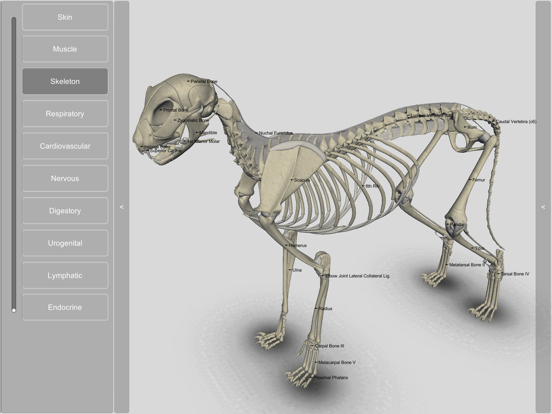Collapse the left systems panel chevron

122,207
